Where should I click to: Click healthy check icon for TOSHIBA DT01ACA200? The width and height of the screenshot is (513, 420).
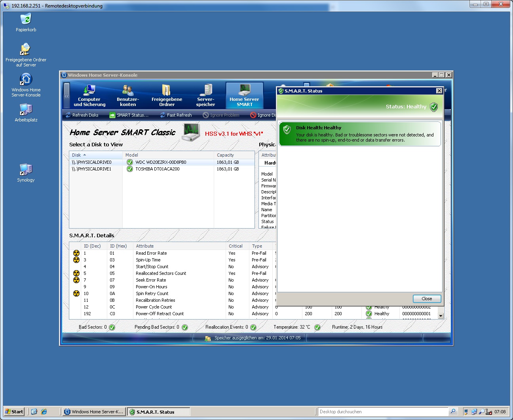pos(130,169)
